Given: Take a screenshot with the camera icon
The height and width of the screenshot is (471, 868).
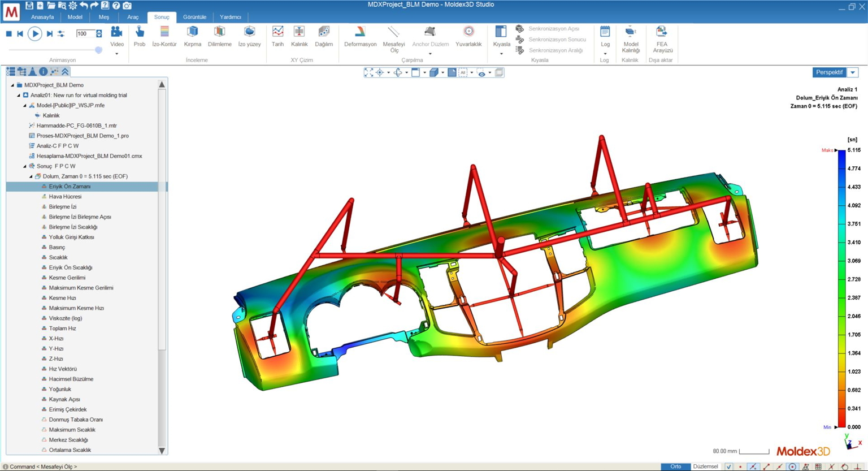Looking at the screenshot, I should (x=127, y=5).
